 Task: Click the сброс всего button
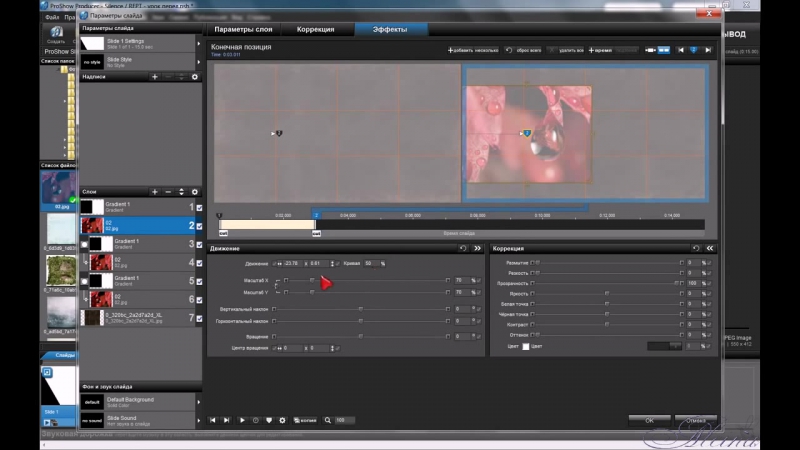coord(524,50)
